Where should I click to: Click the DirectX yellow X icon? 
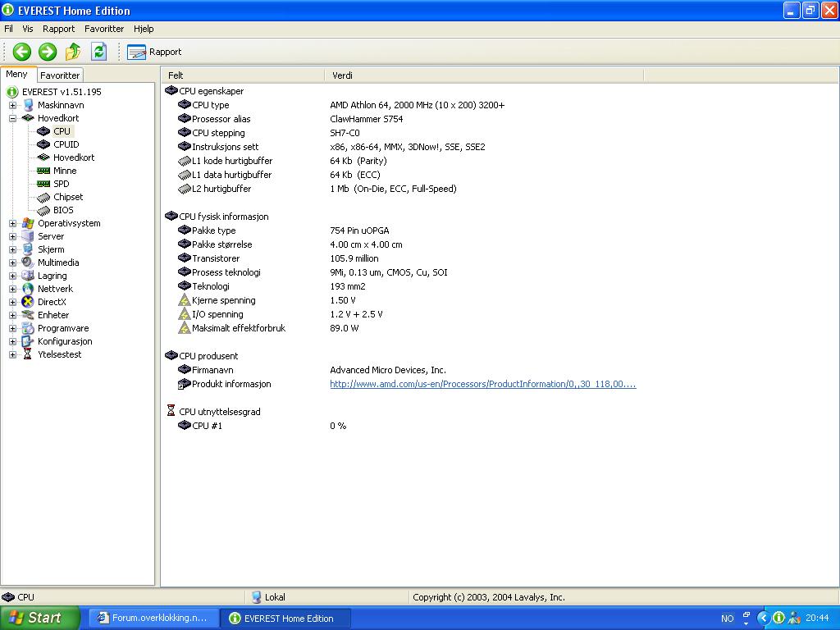[x=28, y=302]
